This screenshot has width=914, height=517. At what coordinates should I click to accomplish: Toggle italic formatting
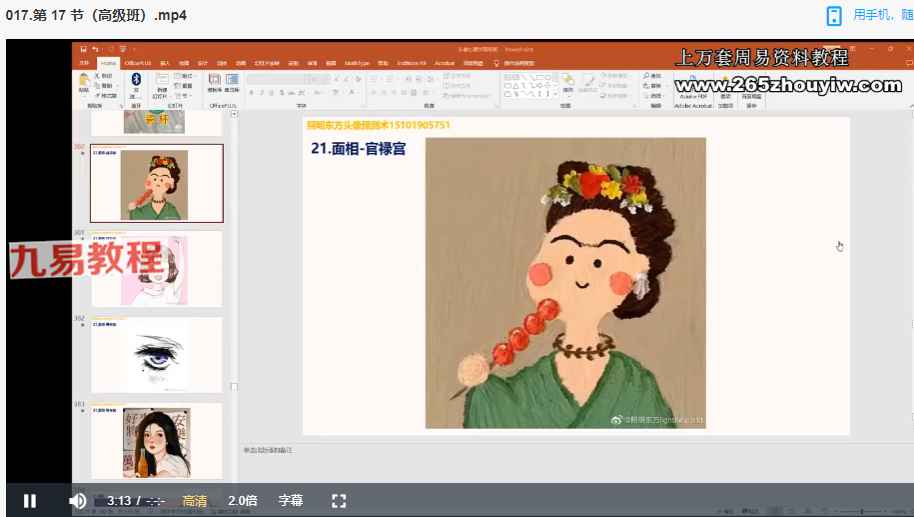coord(262,93)
